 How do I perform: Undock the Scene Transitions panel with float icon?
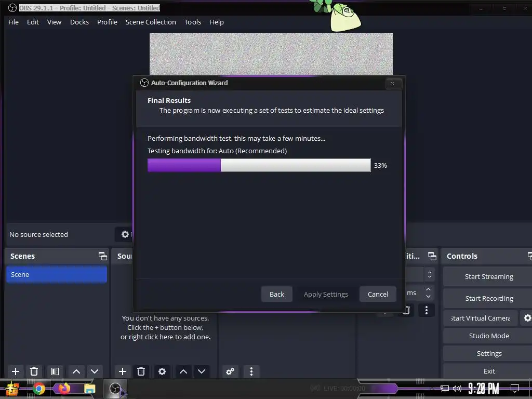click(x=432, y=256)
